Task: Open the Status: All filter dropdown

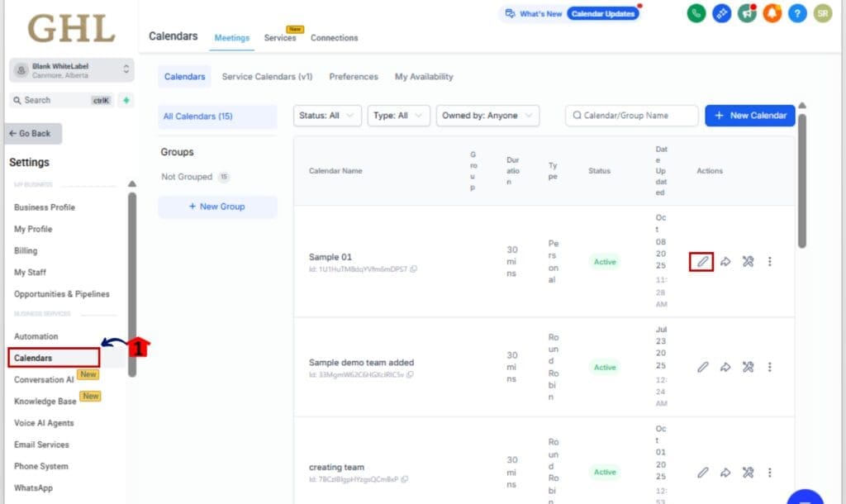Action: tap(326, 116)
